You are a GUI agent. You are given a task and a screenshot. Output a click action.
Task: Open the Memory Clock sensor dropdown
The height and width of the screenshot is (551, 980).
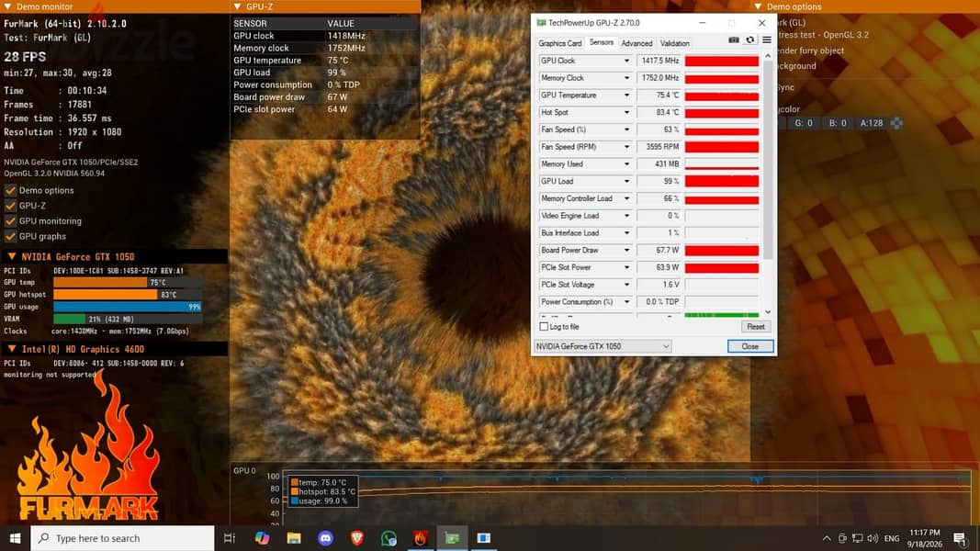point(626,78)
